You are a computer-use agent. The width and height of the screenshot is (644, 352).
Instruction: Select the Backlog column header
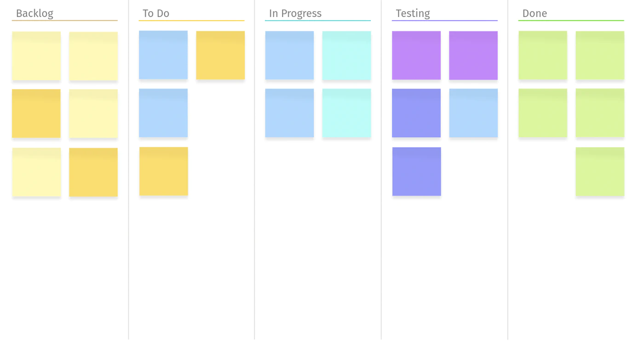pyautogui.click(x=35, y=13)
